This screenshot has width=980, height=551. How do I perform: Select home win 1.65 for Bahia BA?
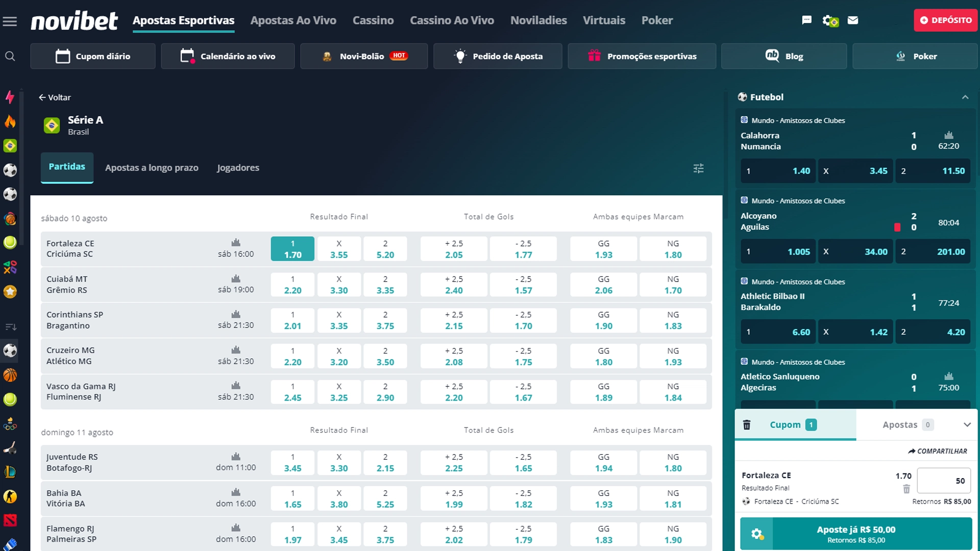292,498
